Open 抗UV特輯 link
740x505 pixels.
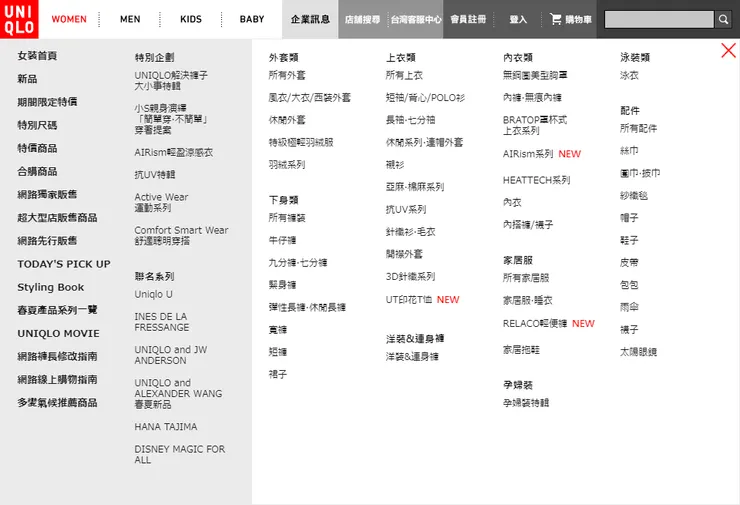click(155, 175)
